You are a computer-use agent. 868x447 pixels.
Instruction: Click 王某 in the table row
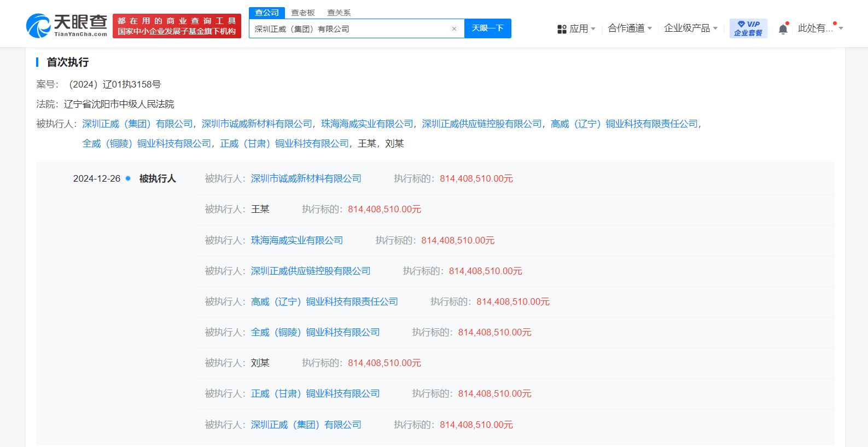click(x=260, y=210)
